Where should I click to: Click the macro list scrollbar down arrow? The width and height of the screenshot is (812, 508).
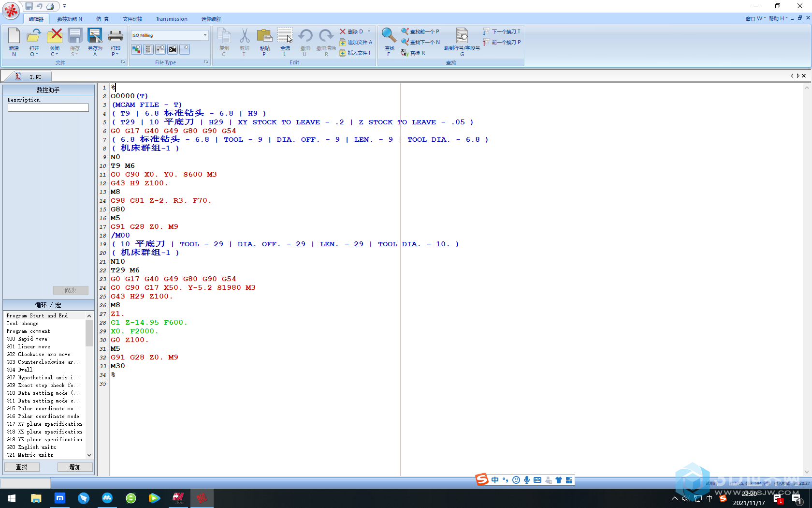tap(89, 455)
